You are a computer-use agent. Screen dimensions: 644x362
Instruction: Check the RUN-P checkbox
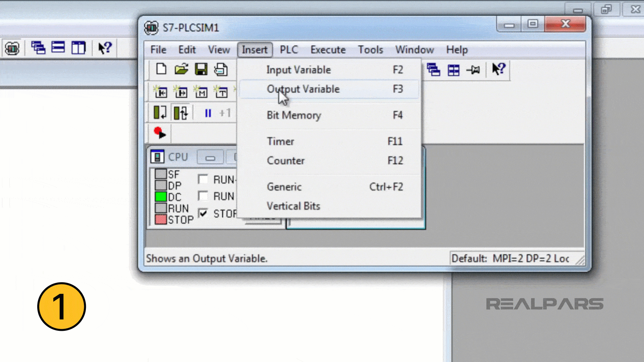tap(203, 179)
